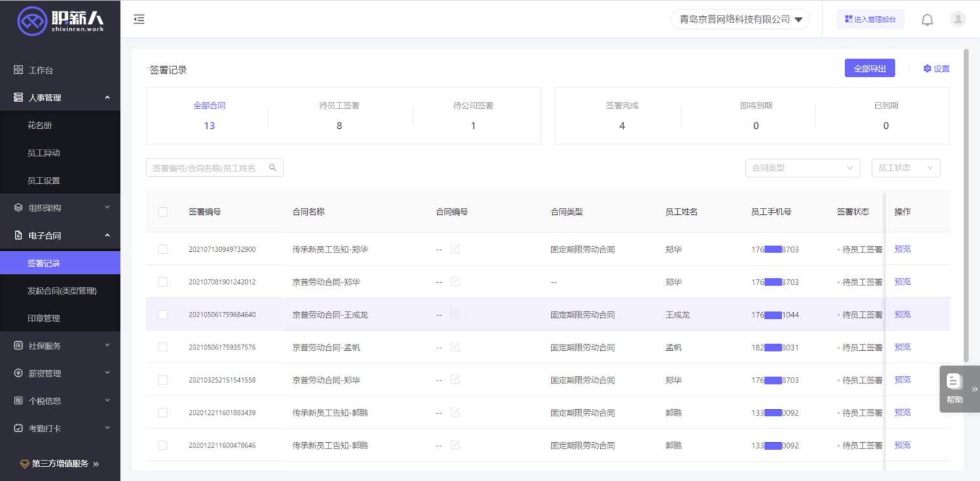Click the 薪资管理 sidebar icon
The image size is (980, 481).
point(18,374)
